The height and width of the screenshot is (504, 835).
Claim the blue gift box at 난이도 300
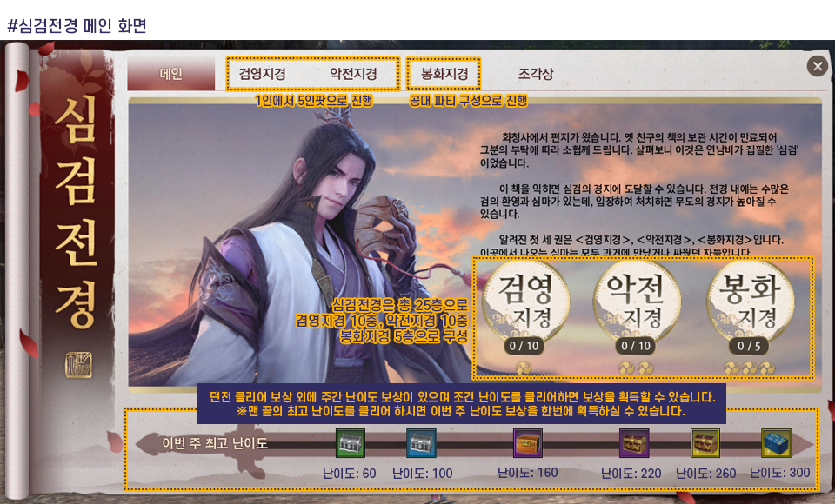point(776,443)
